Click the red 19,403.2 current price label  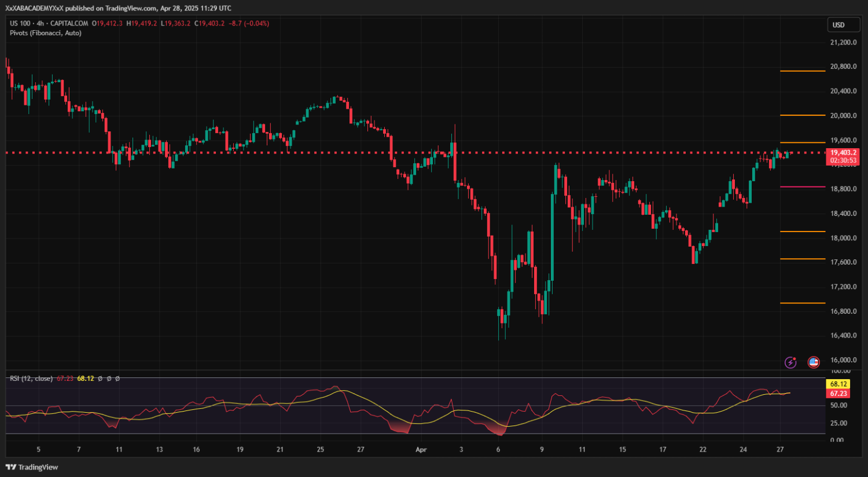(x=843, y=153)
